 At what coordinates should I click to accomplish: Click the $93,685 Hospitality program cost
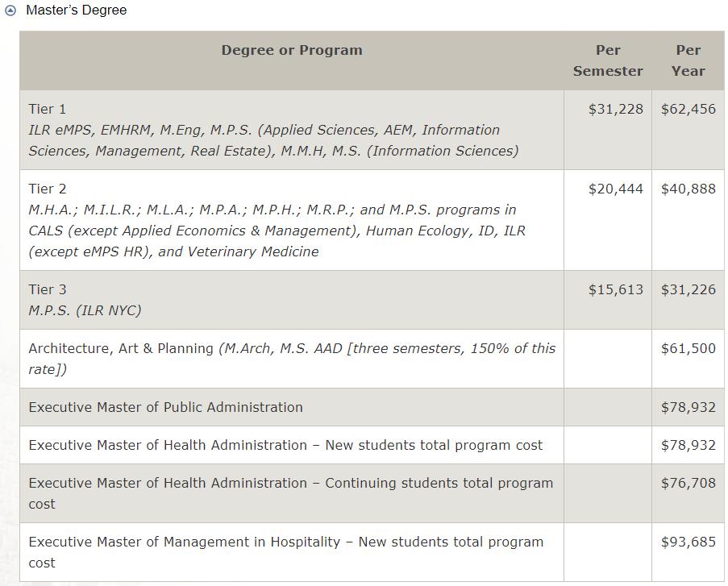688,542
